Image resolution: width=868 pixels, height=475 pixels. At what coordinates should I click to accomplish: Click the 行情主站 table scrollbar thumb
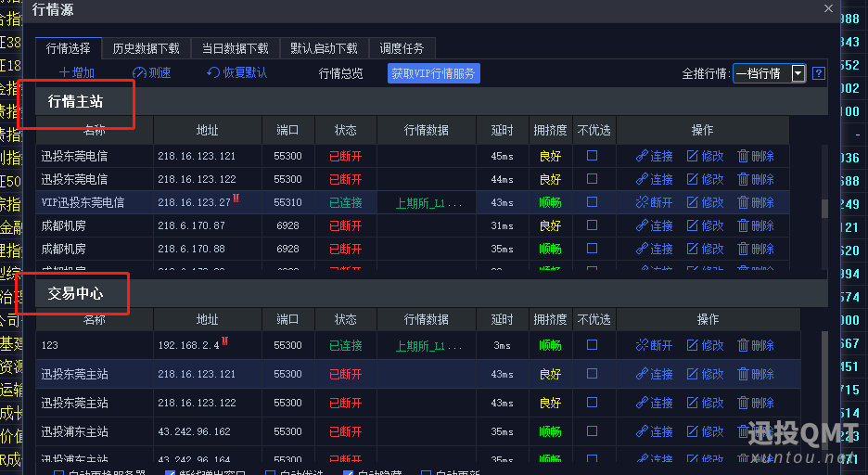pyautogui.click(x=824, y=209)
